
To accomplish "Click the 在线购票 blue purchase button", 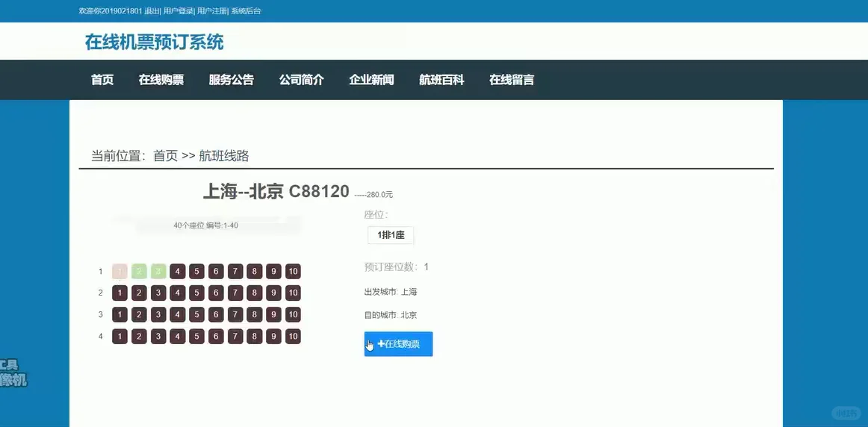I will point(398,344).
